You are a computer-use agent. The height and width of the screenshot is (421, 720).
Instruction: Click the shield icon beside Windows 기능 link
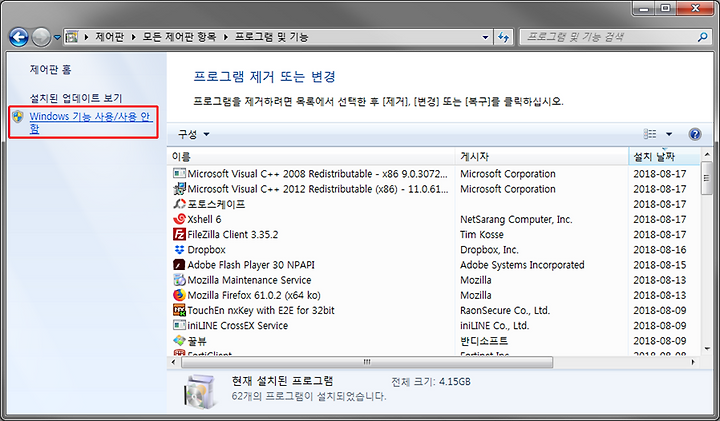18,117
